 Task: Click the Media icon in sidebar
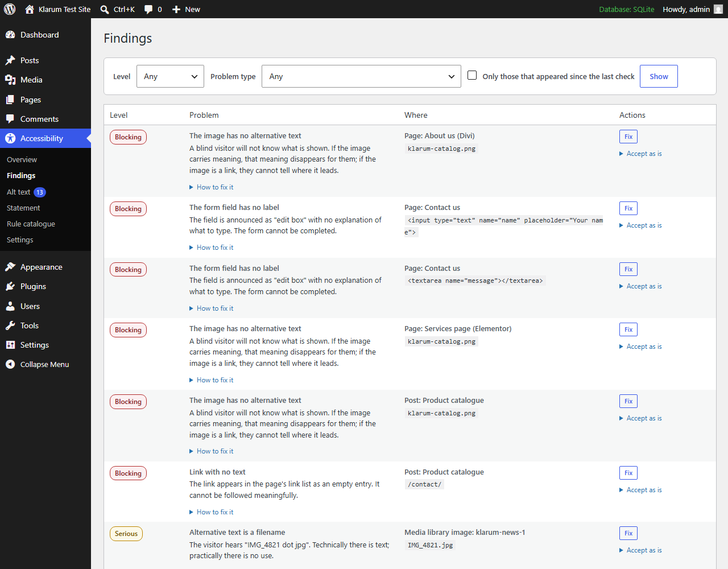click(x=10, y=80)
